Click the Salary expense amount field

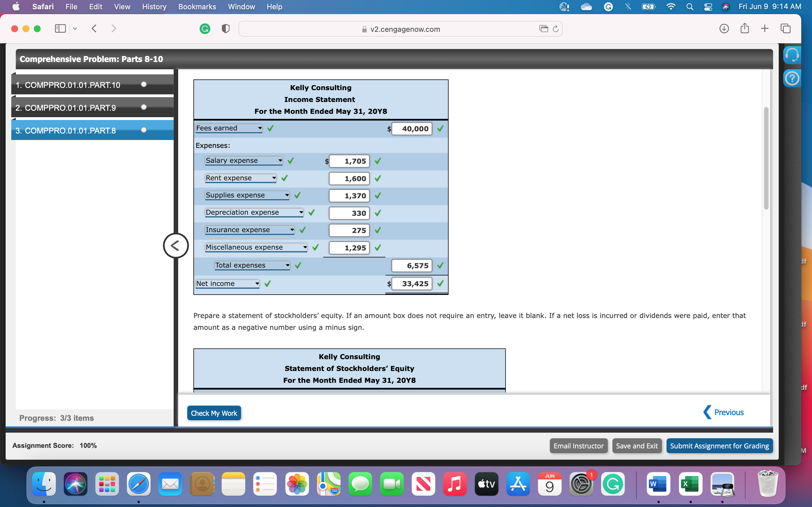click(x=349, y=161)
